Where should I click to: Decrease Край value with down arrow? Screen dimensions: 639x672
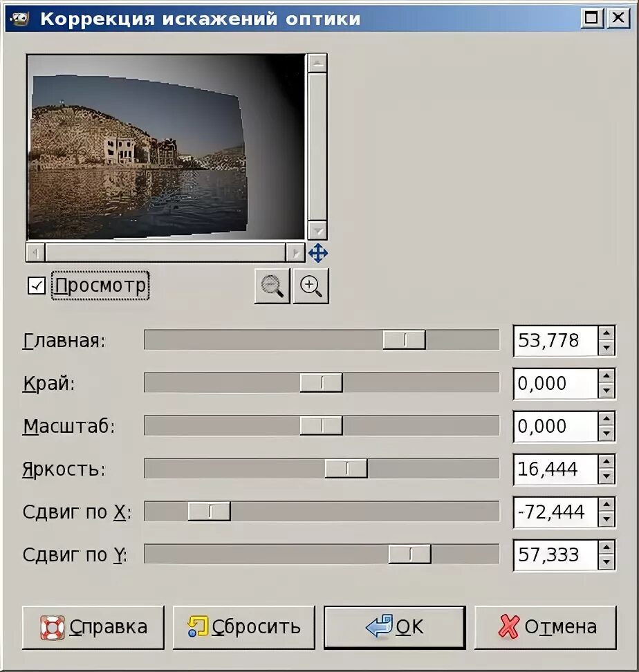(606, 391)
